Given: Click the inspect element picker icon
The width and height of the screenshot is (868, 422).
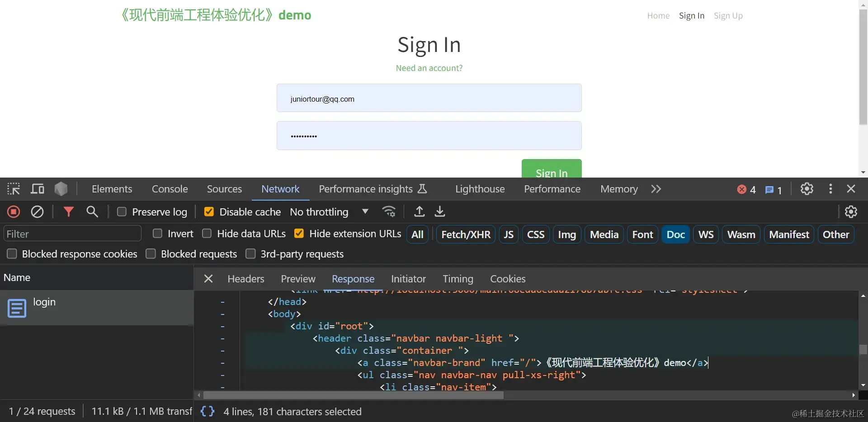Looking at the screenshot, I should point(14,189).
